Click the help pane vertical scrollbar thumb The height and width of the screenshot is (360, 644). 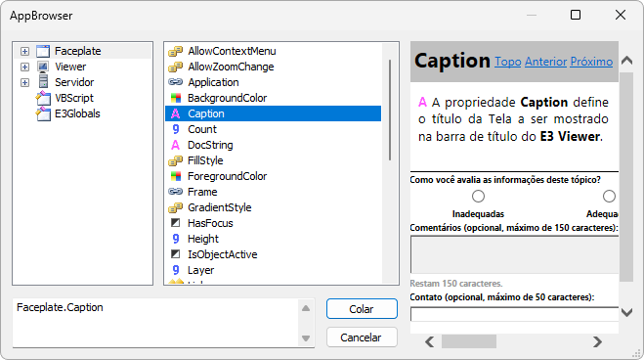[626, 177]
